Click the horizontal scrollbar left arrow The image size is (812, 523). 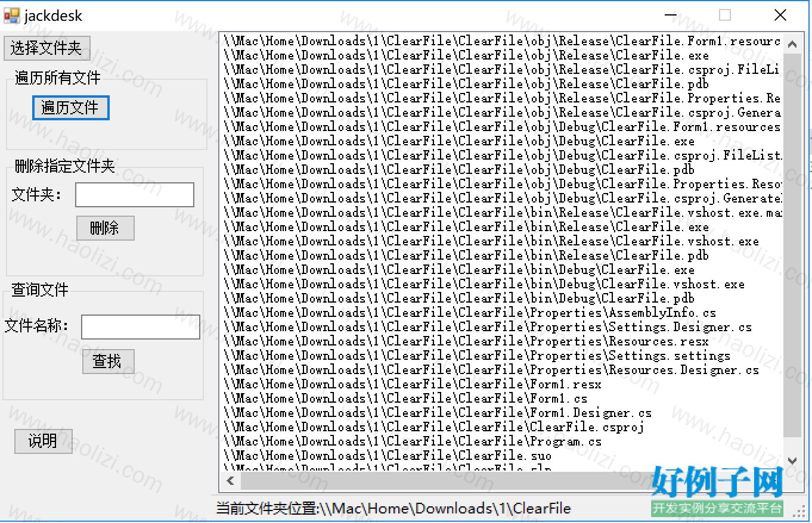point(230,481)
